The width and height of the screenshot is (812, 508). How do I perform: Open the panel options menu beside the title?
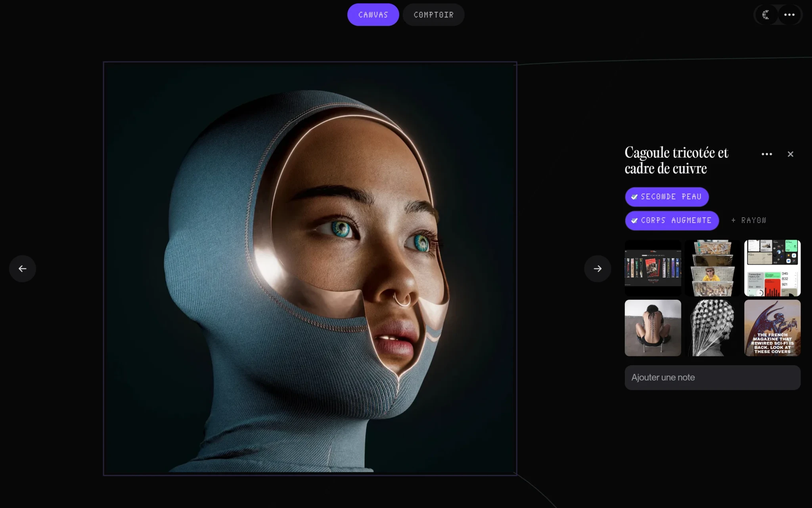[767, 154]
